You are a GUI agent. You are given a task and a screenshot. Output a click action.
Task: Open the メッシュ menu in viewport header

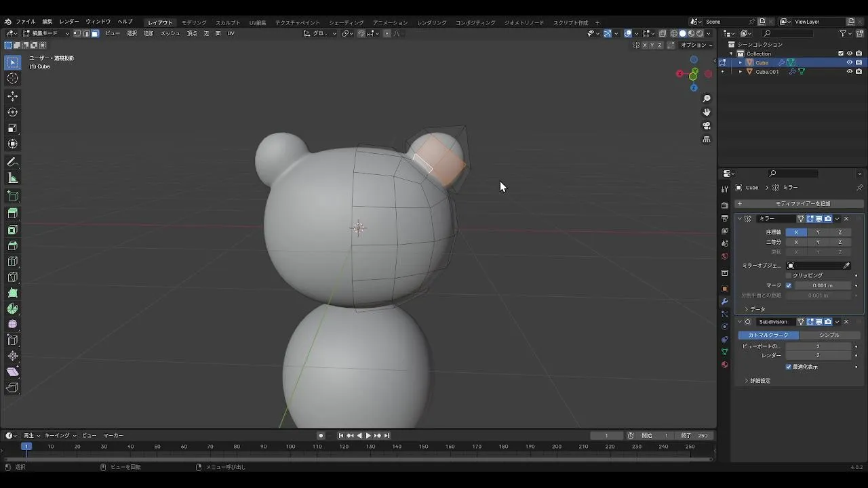coord(170,33)
